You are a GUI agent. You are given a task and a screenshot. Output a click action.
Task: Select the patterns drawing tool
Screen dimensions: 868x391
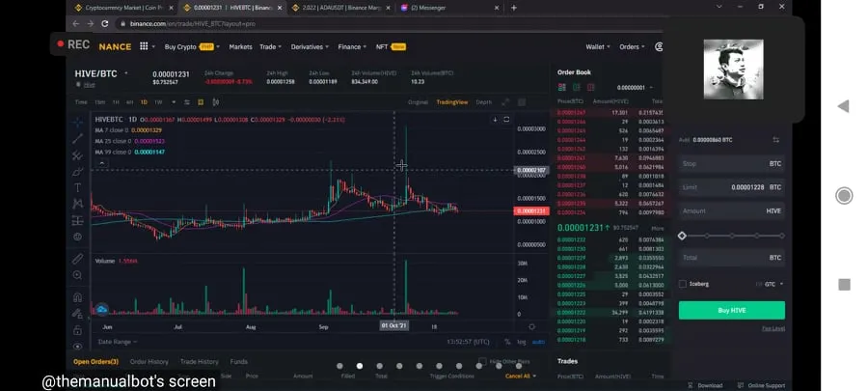pyautogui.click(x=77, y=204)
